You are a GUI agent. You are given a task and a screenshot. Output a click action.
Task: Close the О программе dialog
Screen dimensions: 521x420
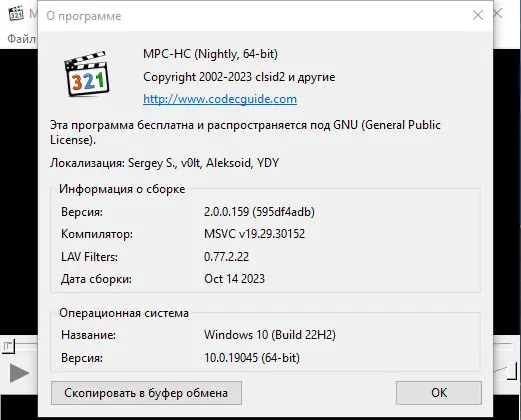[478, 15]
